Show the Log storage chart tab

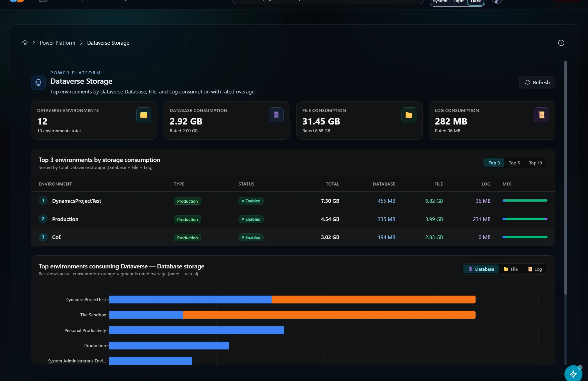click(x=535, y=269)
